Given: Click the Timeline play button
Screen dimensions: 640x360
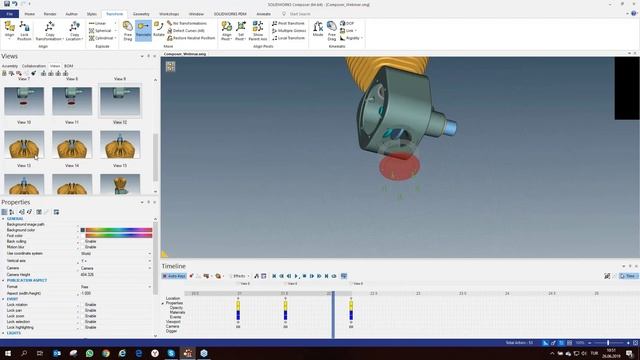Looking at the screenshot, I should coord(297,276).
